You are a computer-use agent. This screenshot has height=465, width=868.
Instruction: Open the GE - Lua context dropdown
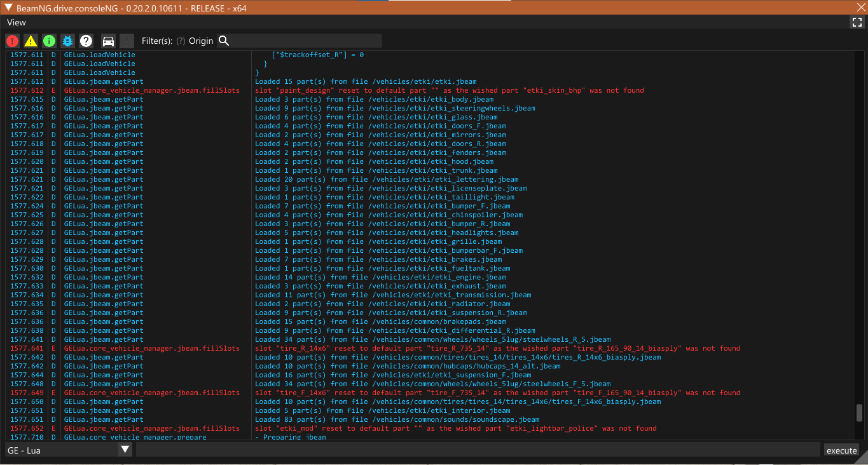click(68, 450)
